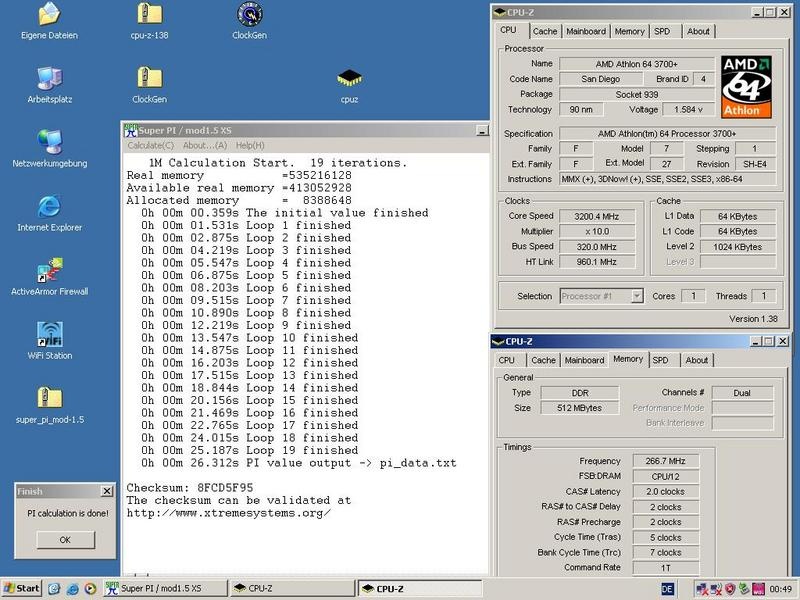Click the memory Size value 512 MBytes
This screenshot has height=600, width=800.
click(580, 408)
